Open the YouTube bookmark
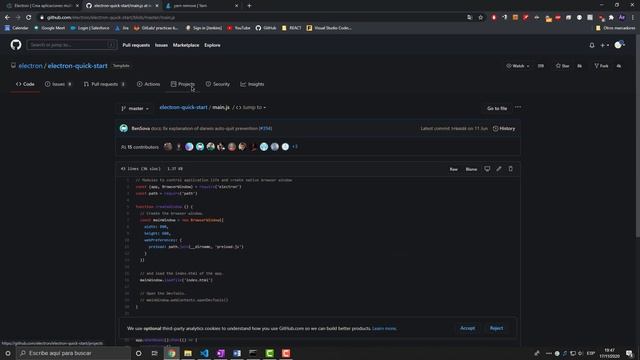The width and height of the screenshot is (640, 360). click(239, 28)
